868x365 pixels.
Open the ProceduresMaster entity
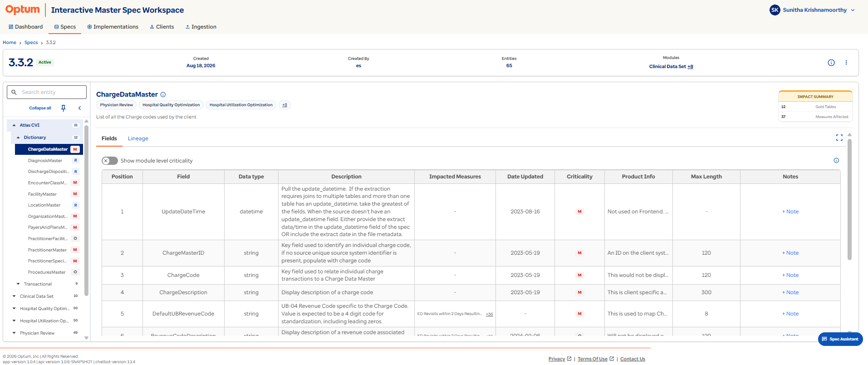(x=47, y=272)
